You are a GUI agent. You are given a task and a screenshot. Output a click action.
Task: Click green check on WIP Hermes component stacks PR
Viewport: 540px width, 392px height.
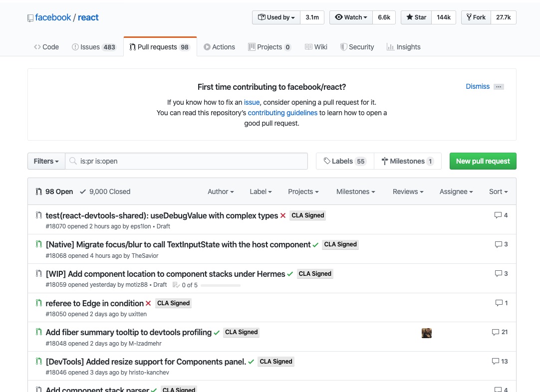coord(290,274)
